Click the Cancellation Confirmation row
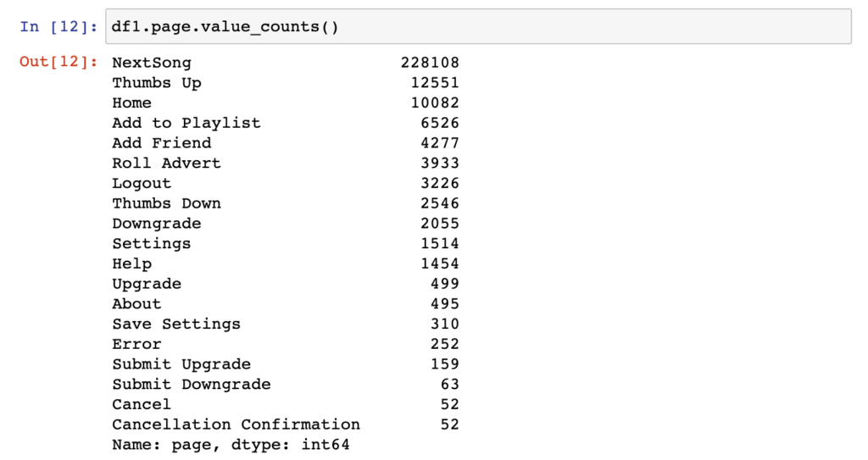 coord(286,424)
